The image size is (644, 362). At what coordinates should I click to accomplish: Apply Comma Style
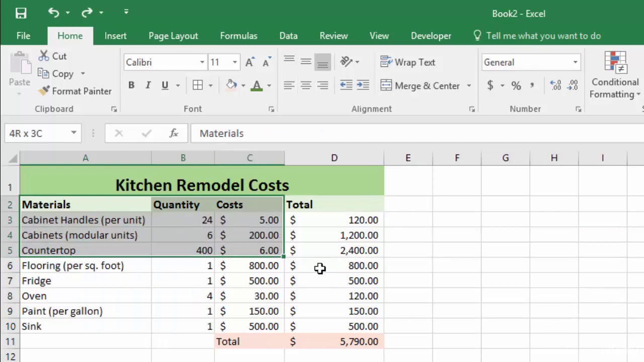point(532,85)
